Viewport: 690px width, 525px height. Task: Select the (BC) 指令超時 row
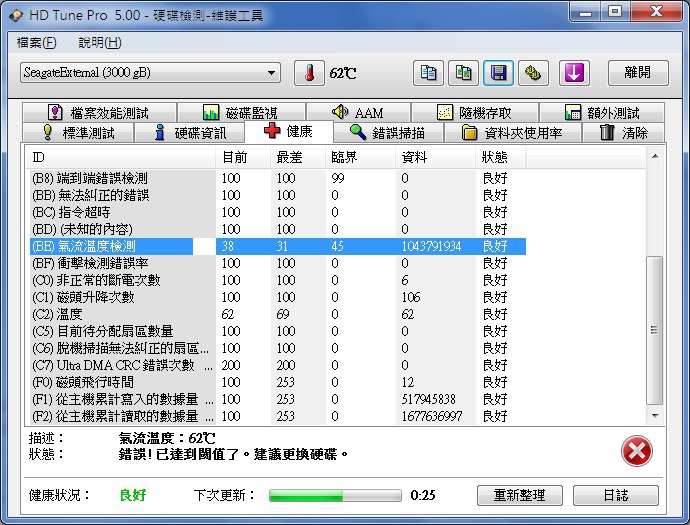click(276, 212)
